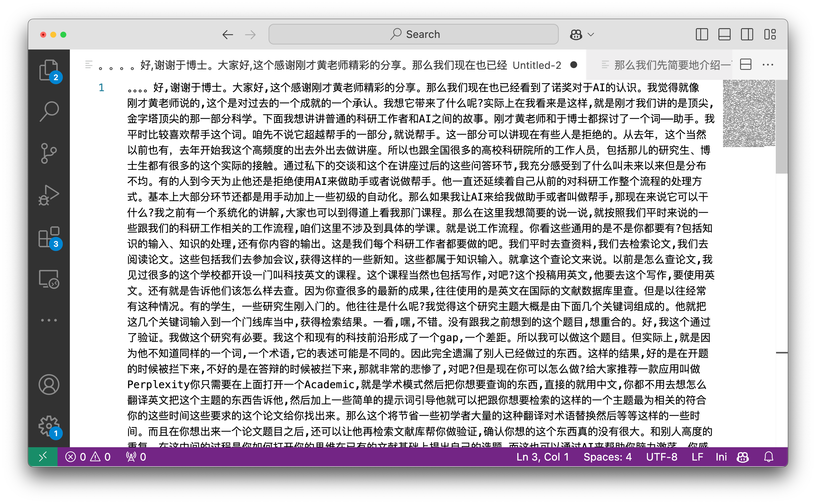The width and height of the screenshot is (816, 504).
Task: Select language mode Ini
Action: [x=721, y=457]
